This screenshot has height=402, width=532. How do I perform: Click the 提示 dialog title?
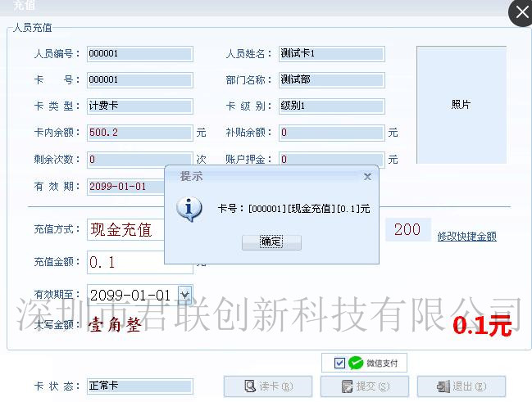click(x=191, y=176)
